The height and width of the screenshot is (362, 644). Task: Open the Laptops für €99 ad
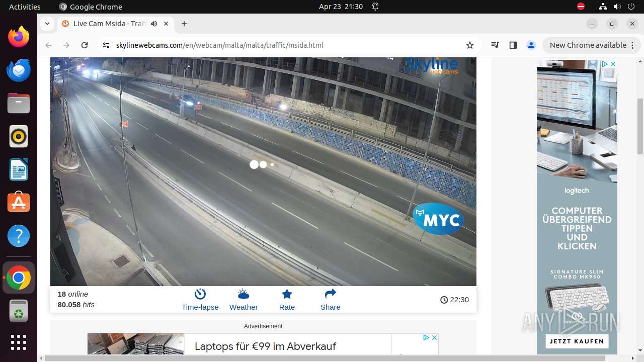click(x=265, y=346)
